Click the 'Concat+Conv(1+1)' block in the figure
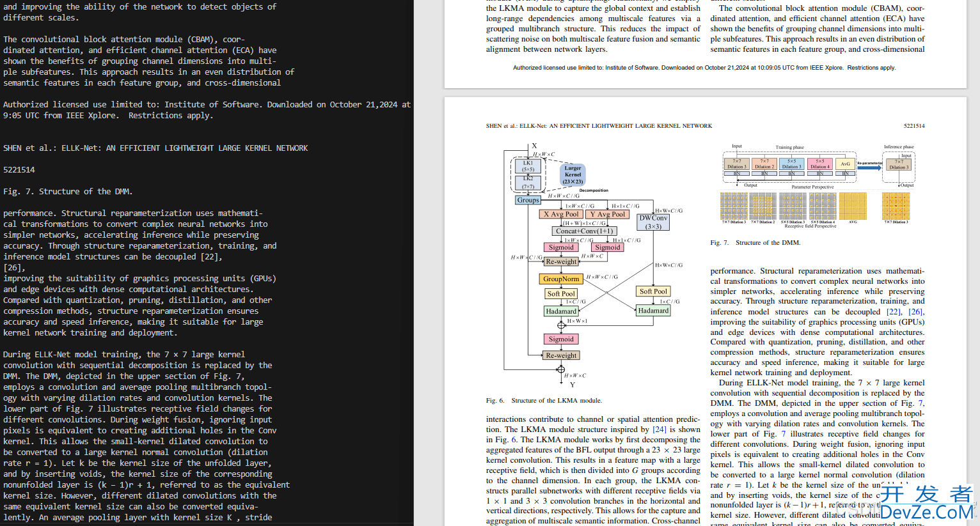 pos(584,231)
